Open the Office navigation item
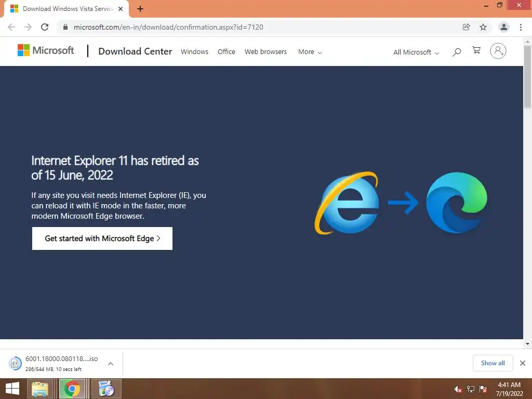 point(227,51)
